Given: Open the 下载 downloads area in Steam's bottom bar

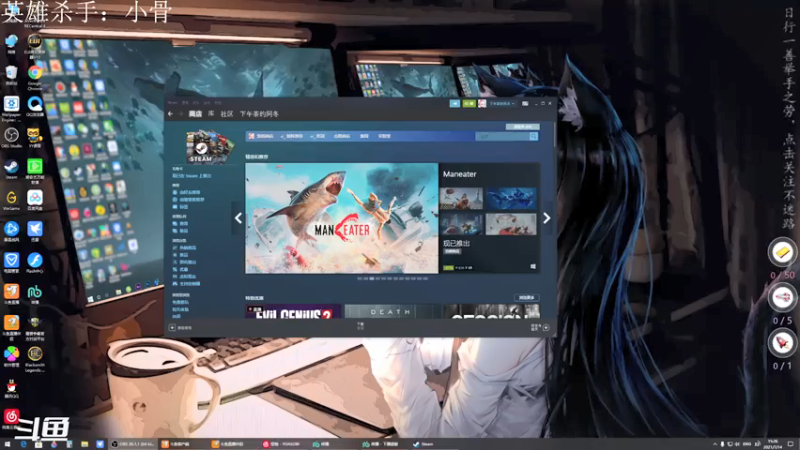Looking at the screenshot, I should 360,326.
